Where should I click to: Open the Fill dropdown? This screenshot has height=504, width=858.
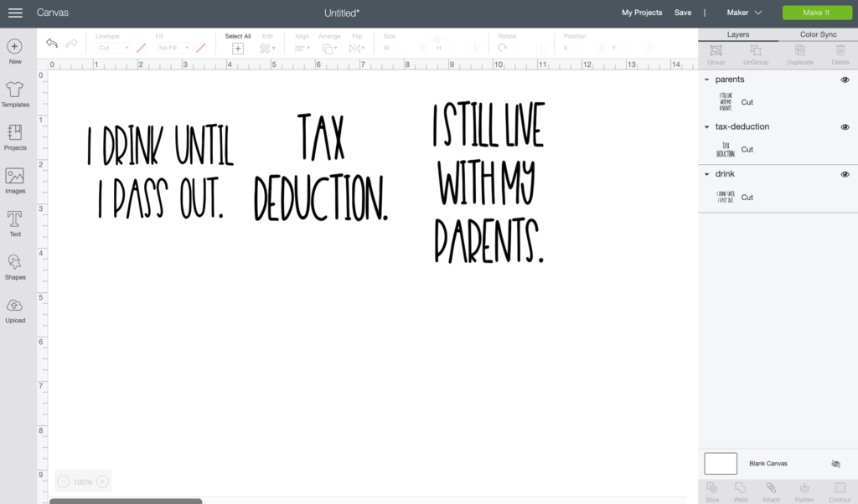173,48
